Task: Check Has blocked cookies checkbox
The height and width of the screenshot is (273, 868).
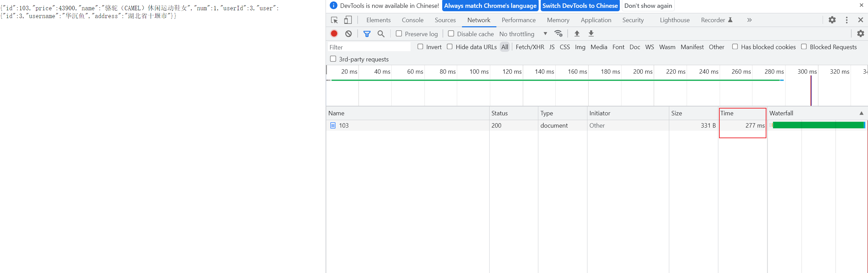Action: click(735, 47)
